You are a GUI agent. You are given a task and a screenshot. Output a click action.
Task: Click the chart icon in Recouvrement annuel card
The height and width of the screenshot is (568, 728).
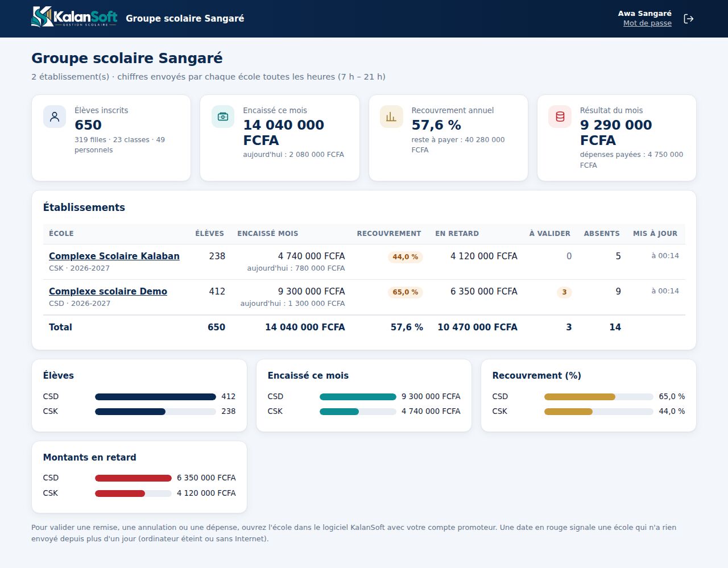click(391, 117)
